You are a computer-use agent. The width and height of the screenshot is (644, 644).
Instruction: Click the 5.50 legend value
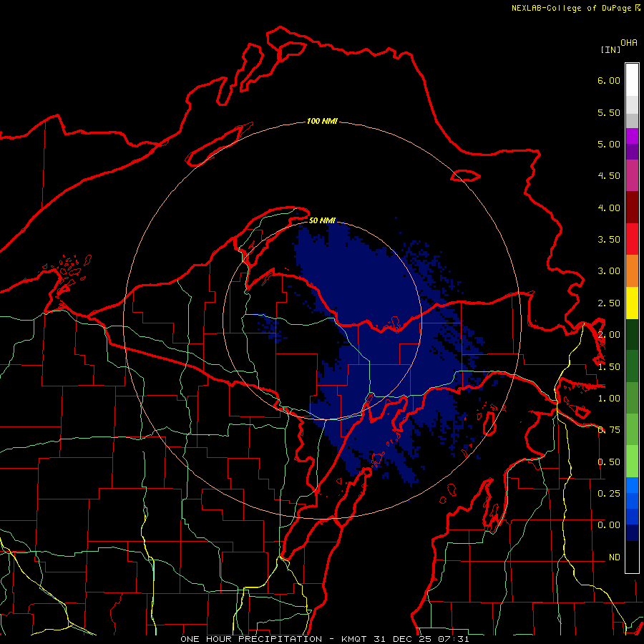(609, 112)
